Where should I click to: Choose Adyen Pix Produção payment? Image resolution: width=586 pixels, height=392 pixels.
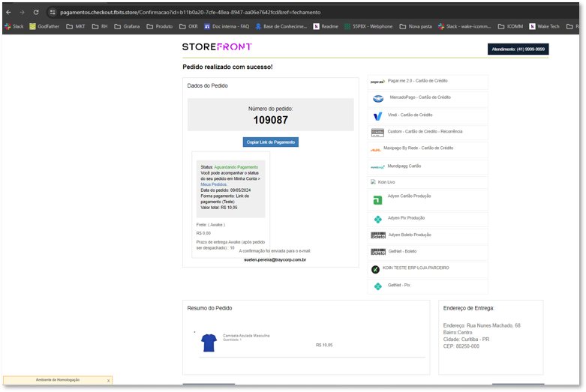[x=428, y=219]
